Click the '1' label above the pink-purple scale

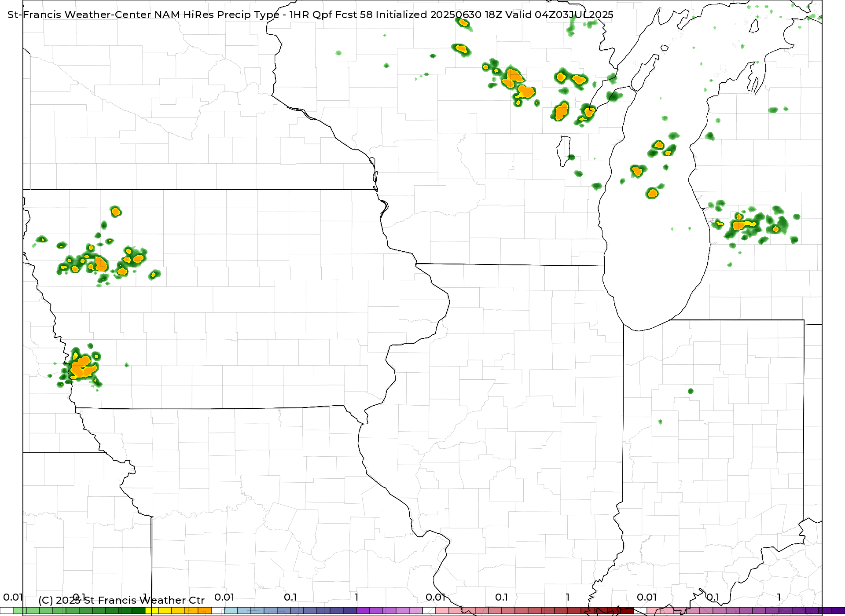click(779, 597)
